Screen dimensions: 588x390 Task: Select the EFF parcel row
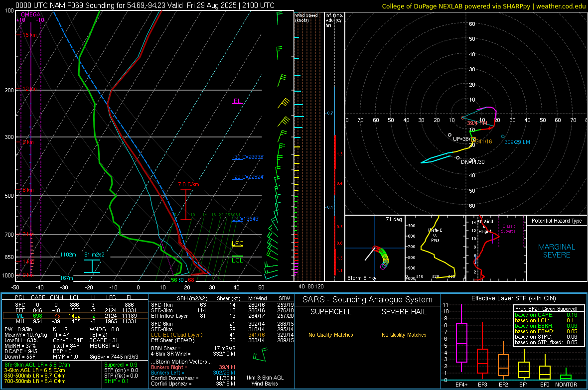(75, 310)
